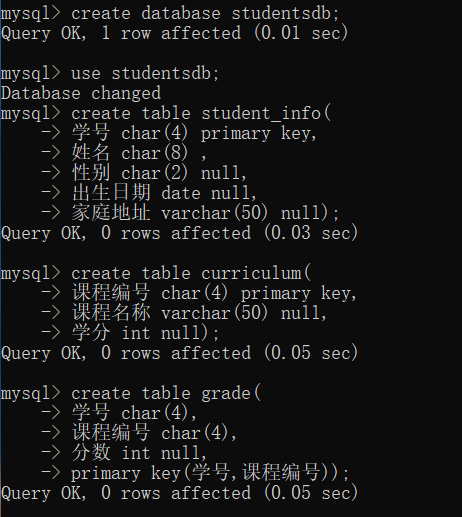Click the 'create table curriculum(' line
Screen dimensions: 462x517
click(x=156, y=274)
